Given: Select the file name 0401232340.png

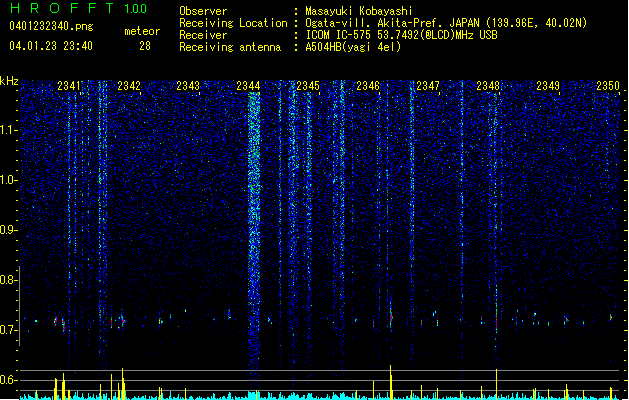Looking at the screenshot, I should [x=51, y=26].
